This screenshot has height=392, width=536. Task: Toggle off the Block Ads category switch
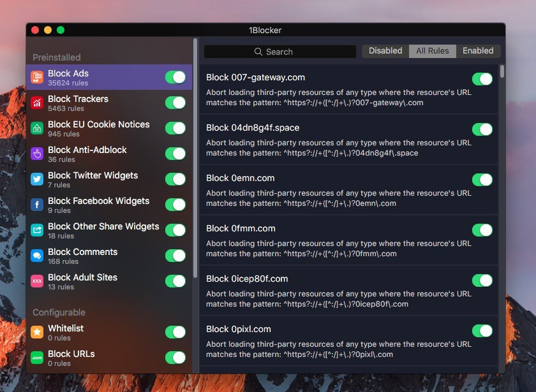click(x=175, y=77)
